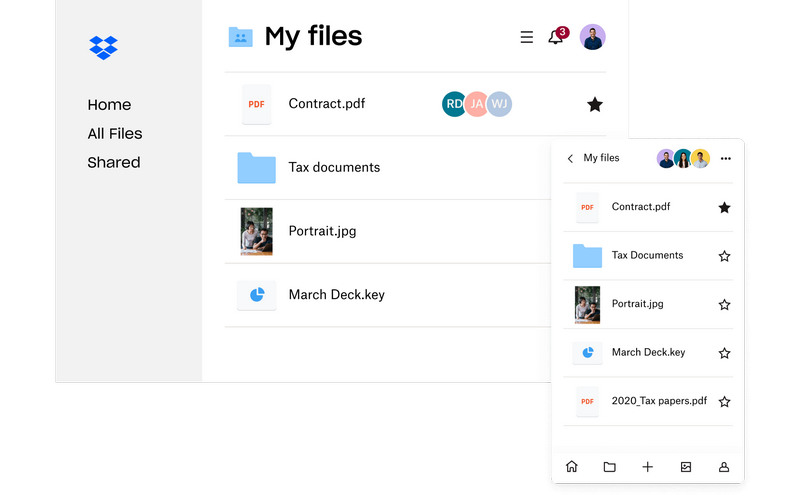Unstar Contract.pdf in desktop file list
The width and height of the screenshot is (800, 501).
(x=595, y=104)
